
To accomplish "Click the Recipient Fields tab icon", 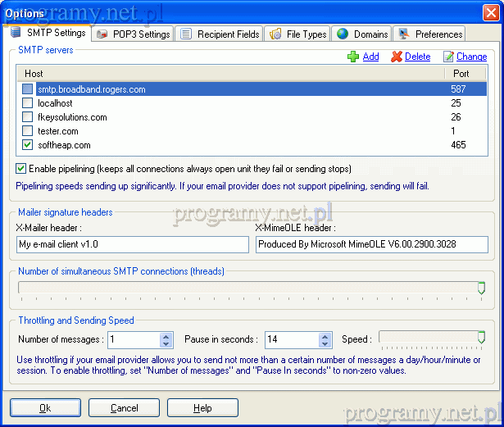I will [x=186, y=34].
